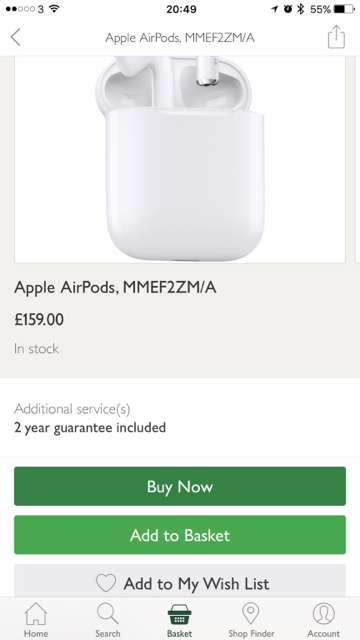Tap the heart wish list icon
The height and width of the screenshot is (640, 360).
(106, 583)
